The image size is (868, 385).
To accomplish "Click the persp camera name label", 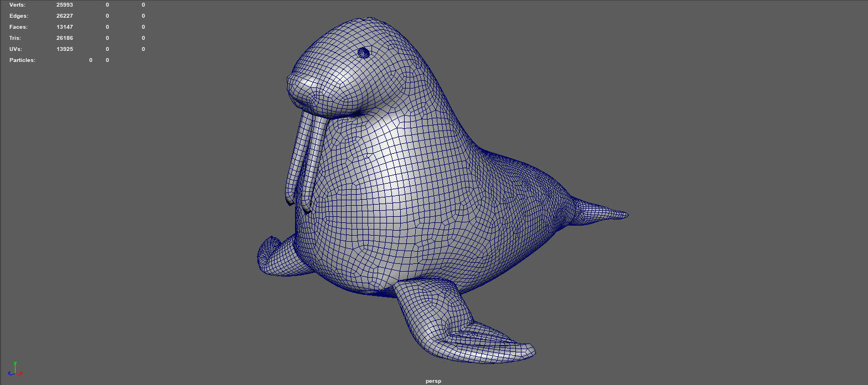I will click(433, 381).
